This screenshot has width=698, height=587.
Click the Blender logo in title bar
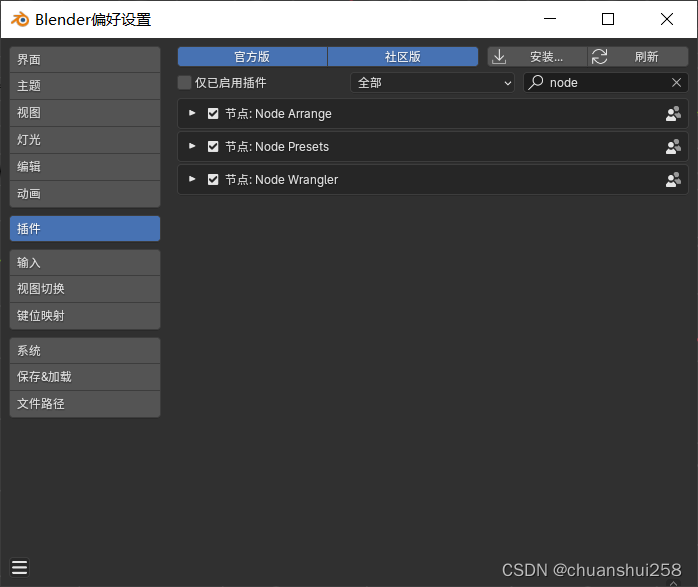coord(20,20)
